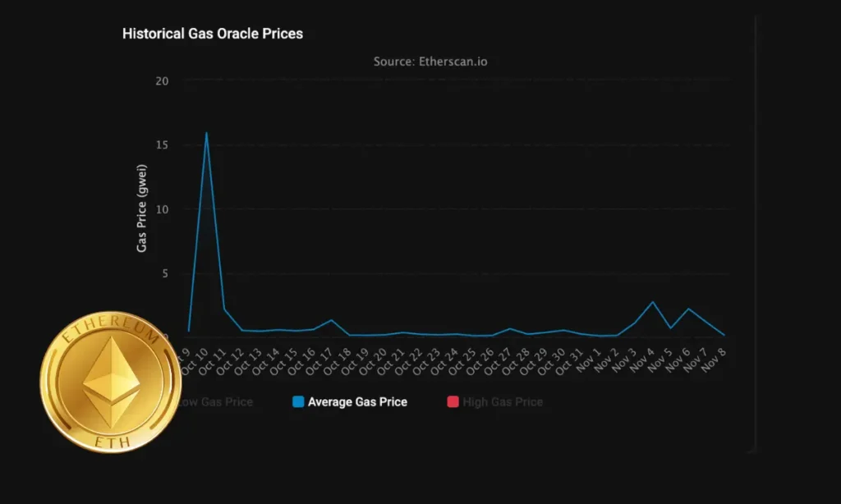Select the Nov 6 peak data point
Viewport: 841px width, 504px height.
tap(688, 309)
